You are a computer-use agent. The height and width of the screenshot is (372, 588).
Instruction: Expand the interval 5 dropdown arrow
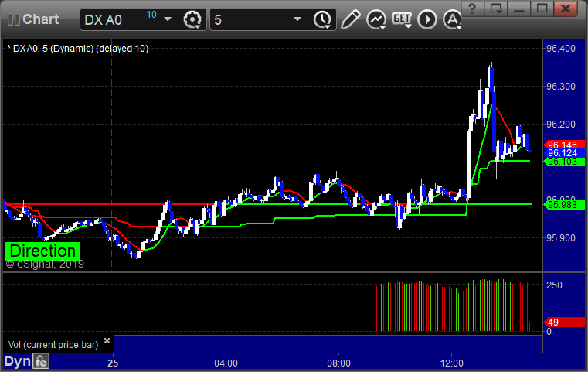click(297, 19)
